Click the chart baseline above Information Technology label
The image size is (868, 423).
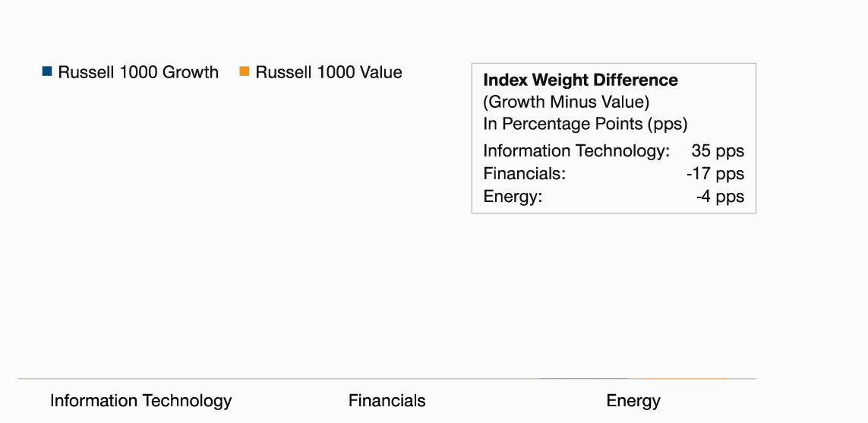140,379
